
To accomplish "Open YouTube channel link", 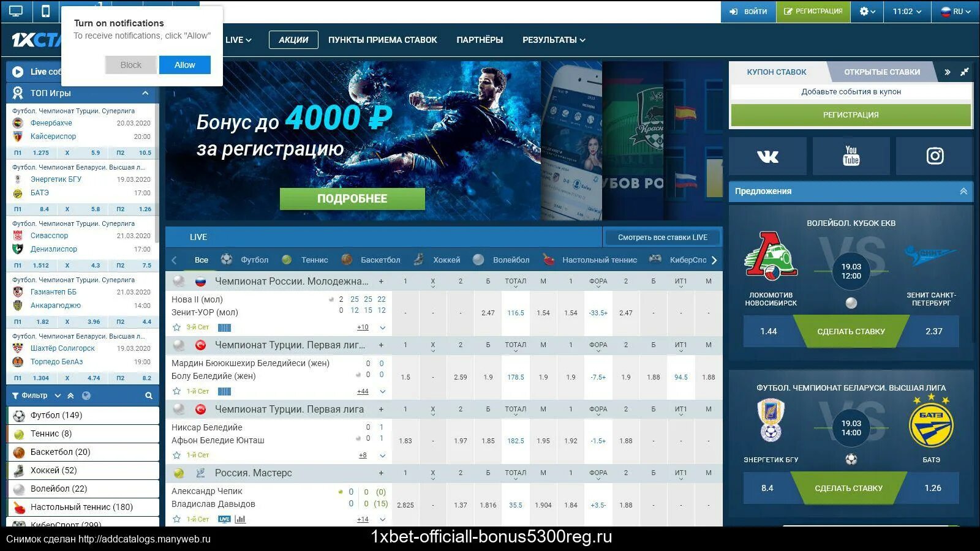I will [851, 156].
